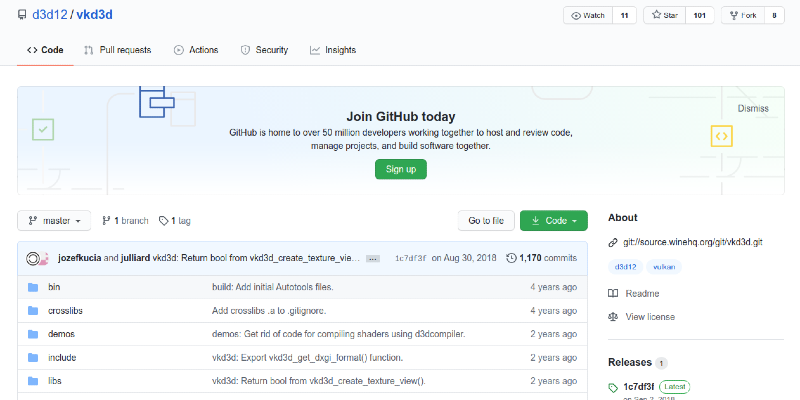The height and width of the screenshot is (400, 800).
Task: Click the commits history clock icon
Action: coord(512,258)
